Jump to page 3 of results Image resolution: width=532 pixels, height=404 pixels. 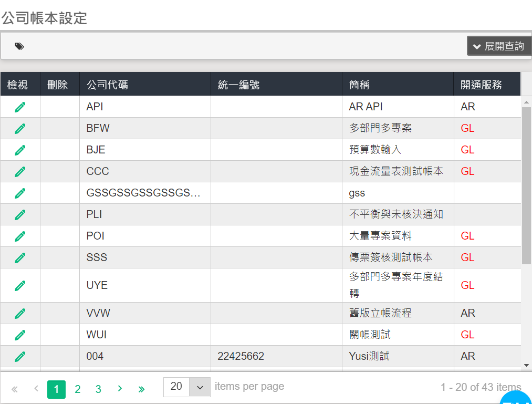point(98,389)
